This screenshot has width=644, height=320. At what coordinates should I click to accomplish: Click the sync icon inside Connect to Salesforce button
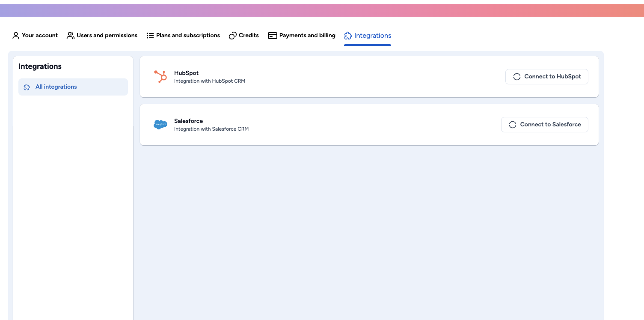(x=512, y=124)
